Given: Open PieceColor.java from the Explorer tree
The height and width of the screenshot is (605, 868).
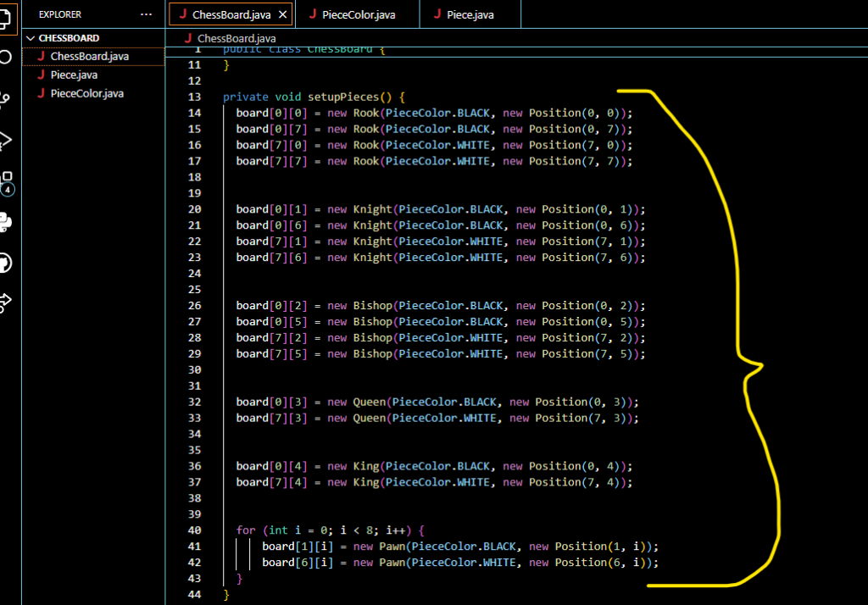Looking at the screenshot, I should 86,93.
